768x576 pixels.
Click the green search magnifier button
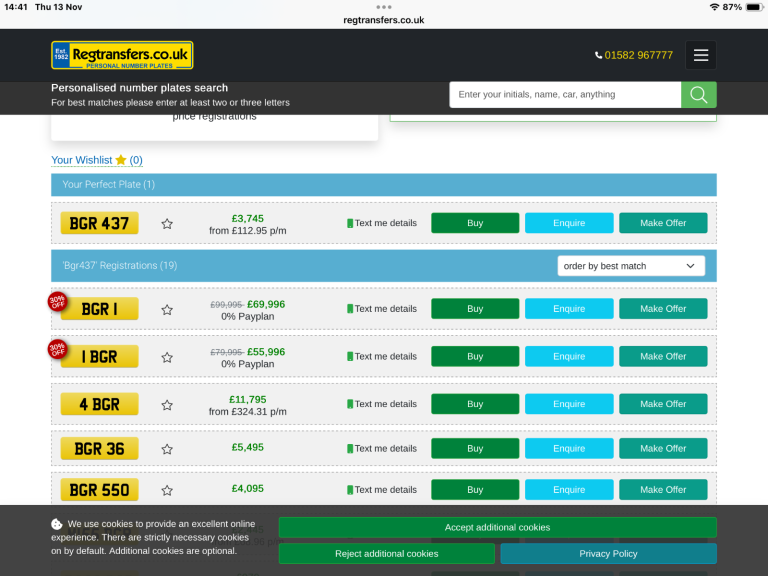698,95
